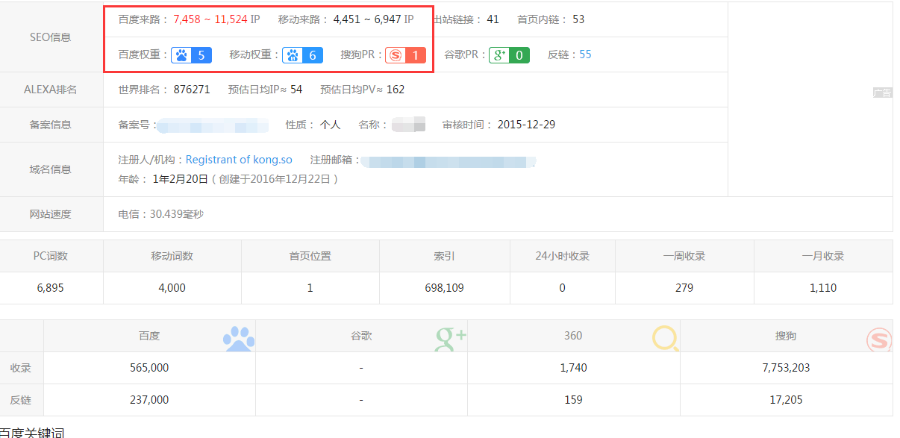Click the 备案信息 row label
The image size is (900, 438).
[x=51, y=125]
